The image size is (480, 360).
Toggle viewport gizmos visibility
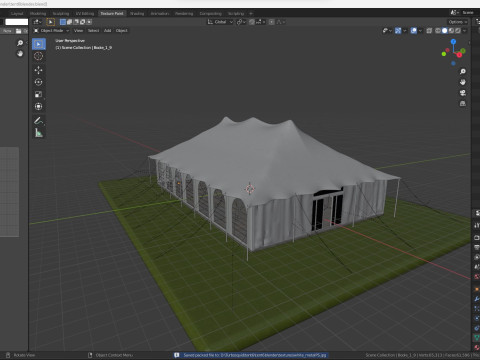398,31
